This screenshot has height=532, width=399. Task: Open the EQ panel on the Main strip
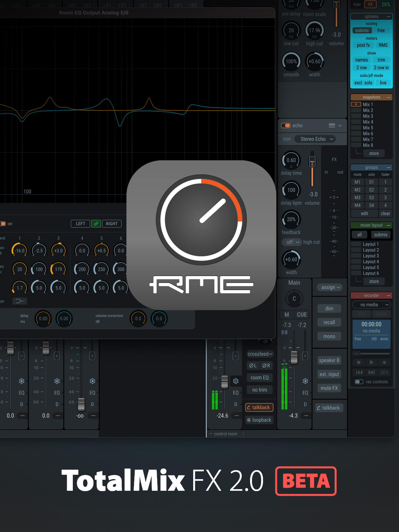pyautogui.click(x=305, y=393)
